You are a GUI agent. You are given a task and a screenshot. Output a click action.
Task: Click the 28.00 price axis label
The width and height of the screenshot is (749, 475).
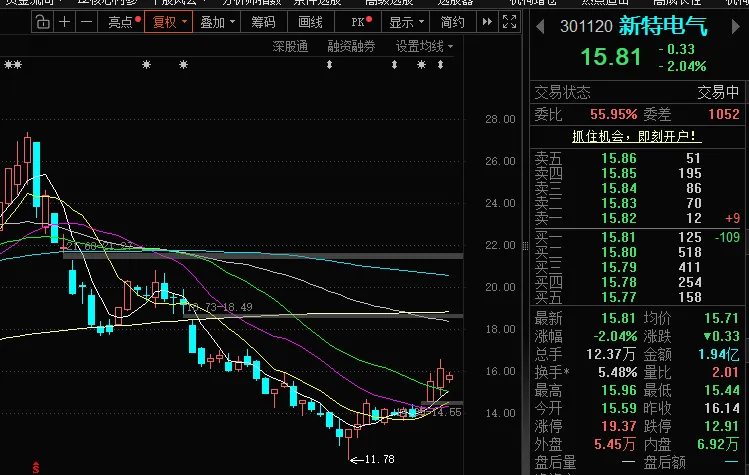(500, 119)
